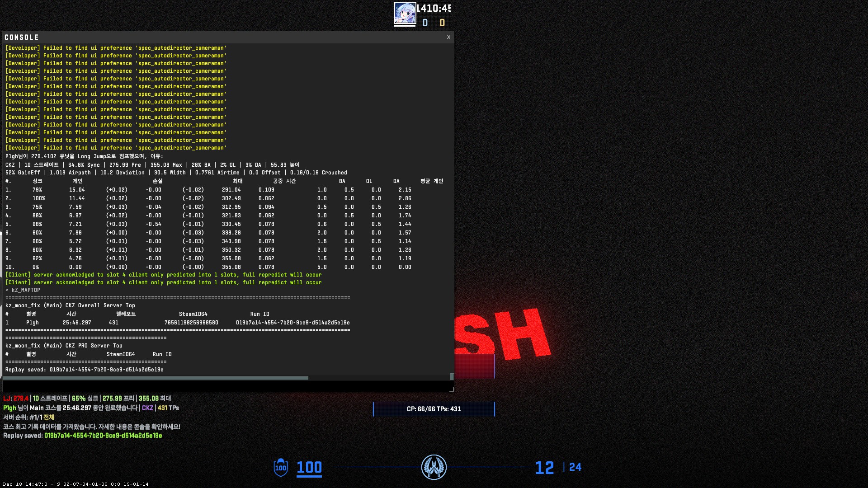The image size is (868, 488).
Task: Click the 312.95 max speed value
Action: 231,207
